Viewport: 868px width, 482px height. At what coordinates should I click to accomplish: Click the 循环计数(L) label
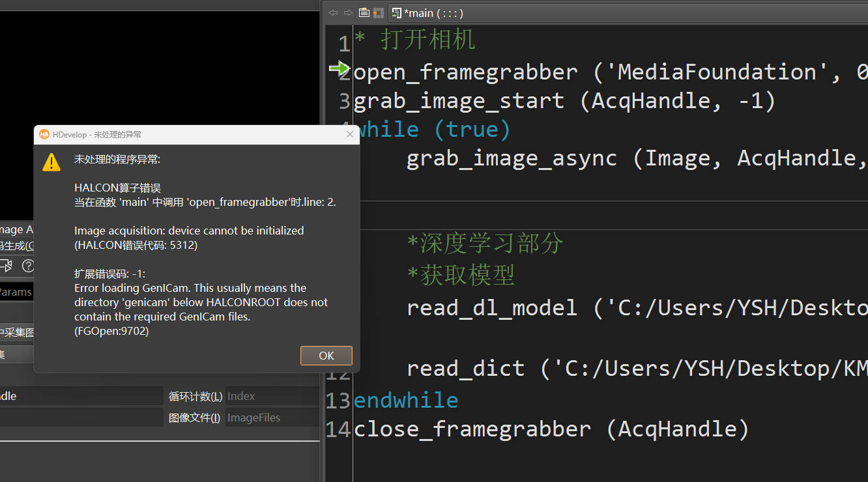point(195,396)
